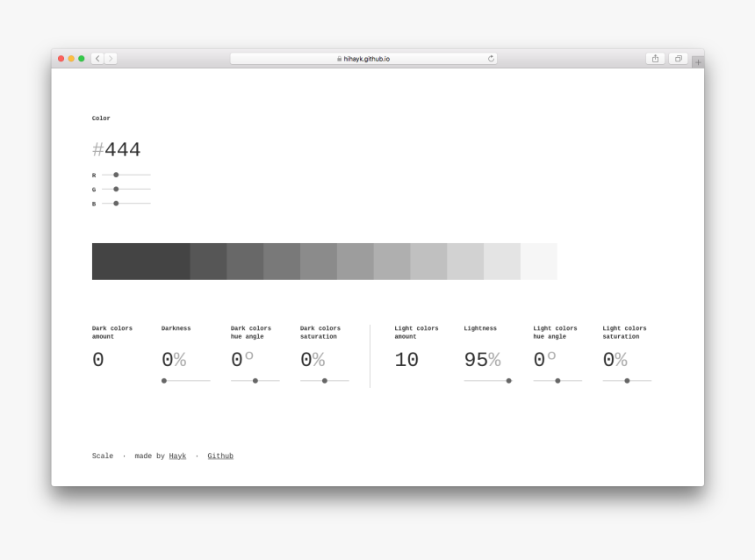Move the Light colors hue angle slider
This screenshot has height=560, width=755.
[557, 381]
